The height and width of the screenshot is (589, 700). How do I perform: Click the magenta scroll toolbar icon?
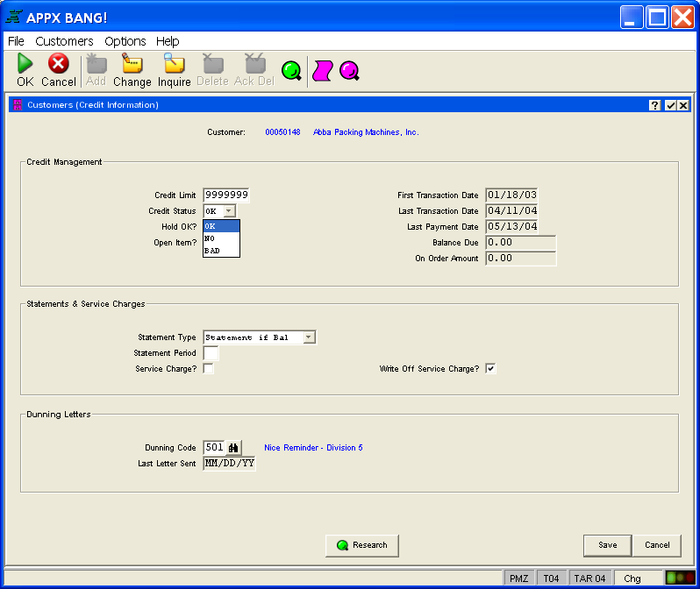[322, 70]
